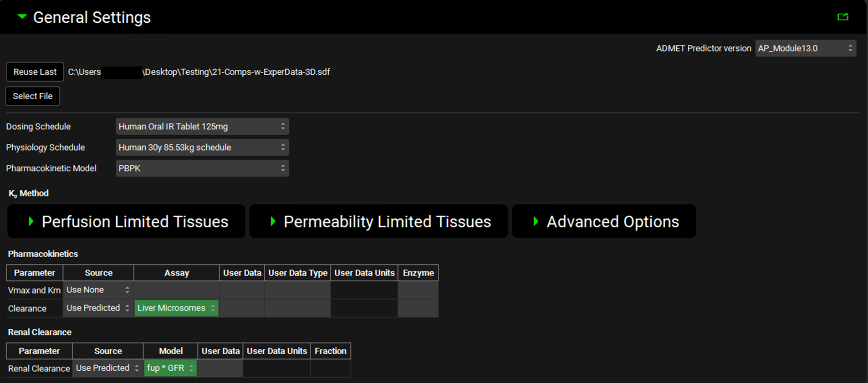Screen dimensions: 868x383
Task: Open ADMET Predictor version dropdown
Action: 805,48
